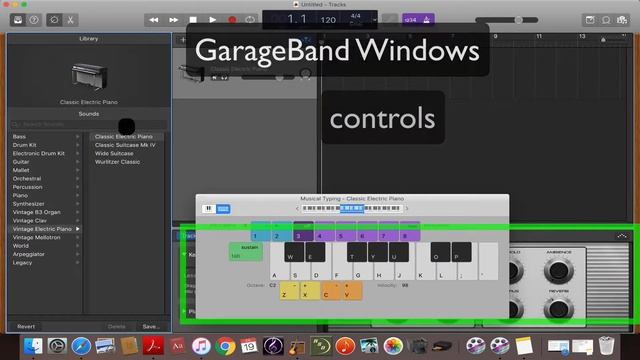Click the Save button in Library
Viewport: 640px width, 360px height.
pos(150,327)
